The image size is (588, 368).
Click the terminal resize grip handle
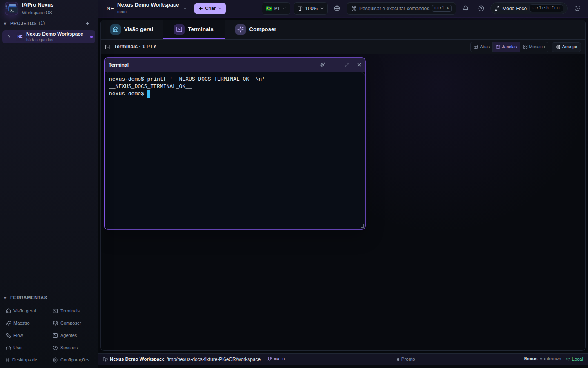pos(362,226)
